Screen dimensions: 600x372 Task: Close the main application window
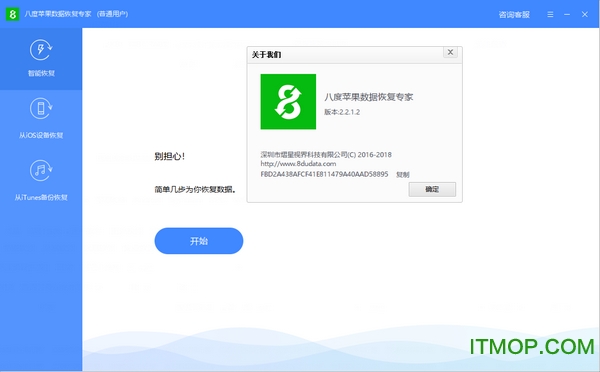point(585,14)
